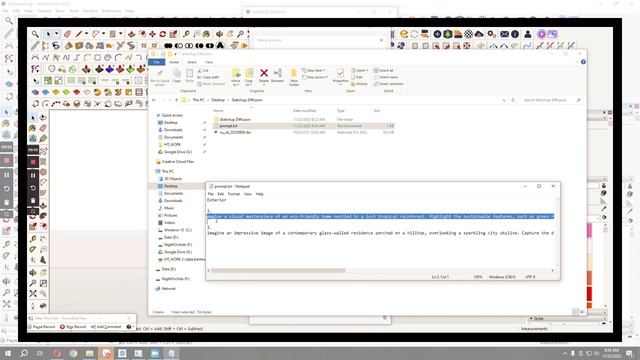Click the pause button on screen recorder
The width and height of the screenshot is (640, 360).
click(33, 176)
